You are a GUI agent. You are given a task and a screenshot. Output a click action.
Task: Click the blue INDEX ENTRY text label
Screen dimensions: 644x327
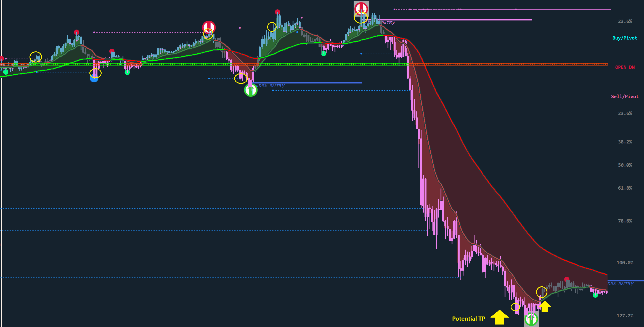click(271, 86)
